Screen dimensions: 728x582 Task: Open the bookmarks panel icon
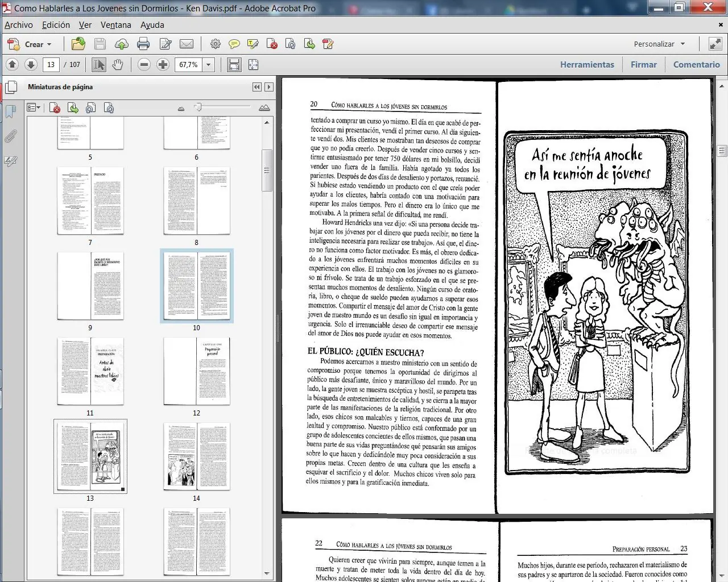click(x=11, y=111)
